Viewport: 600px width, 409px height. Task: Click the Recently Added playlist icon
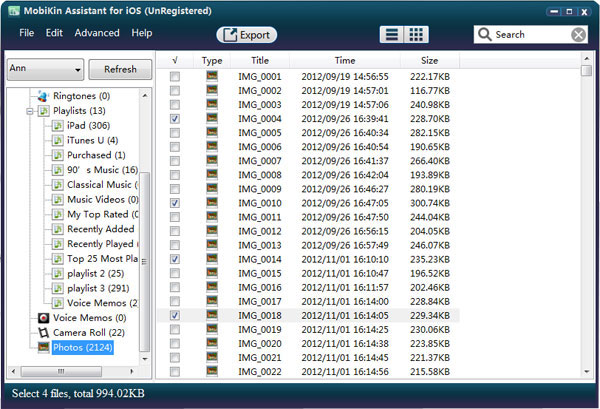coord(57,229)
